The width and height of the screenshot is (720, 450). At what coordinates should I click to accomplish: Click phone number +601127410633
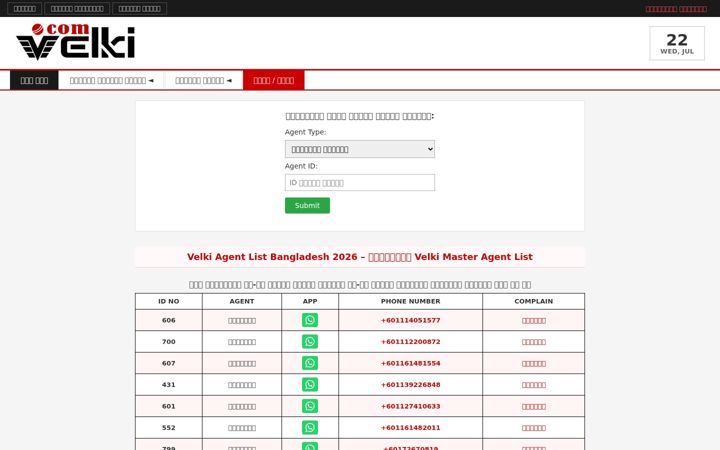click(411, 406)
